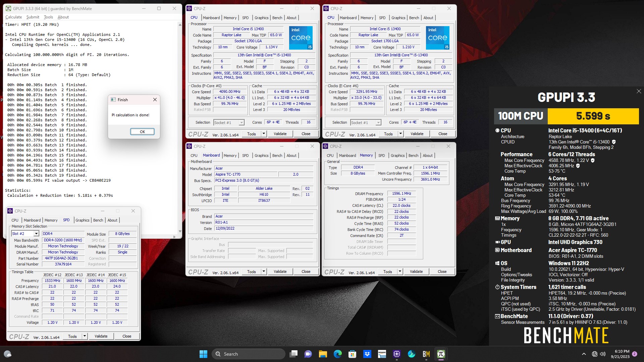The height and width of the screenshot is (362, 644).
Task: Click Validate in the P-Core CPU-Z window
Action: pos(280,134)
